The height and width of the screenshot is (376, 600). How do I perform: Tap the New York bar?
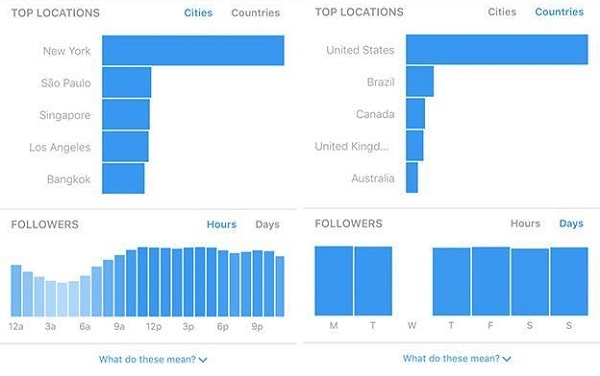pos(193,50)
